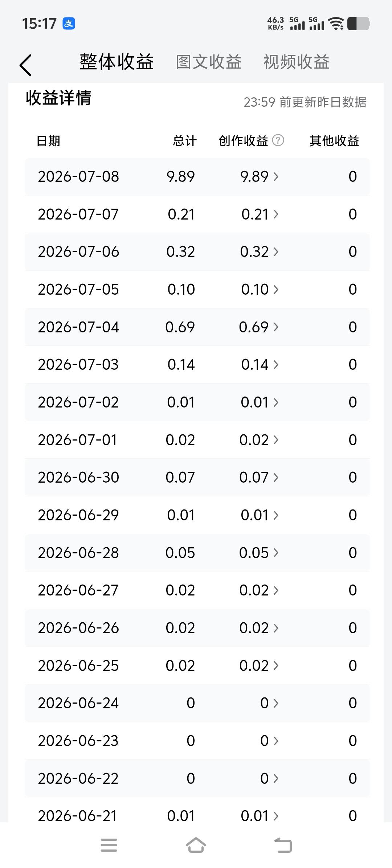Image resolution: width=392 pixels, height=868 pixels.
Task: Tap the Android home navigation icon
Action: pyautogui.click(x=196, y=845)
